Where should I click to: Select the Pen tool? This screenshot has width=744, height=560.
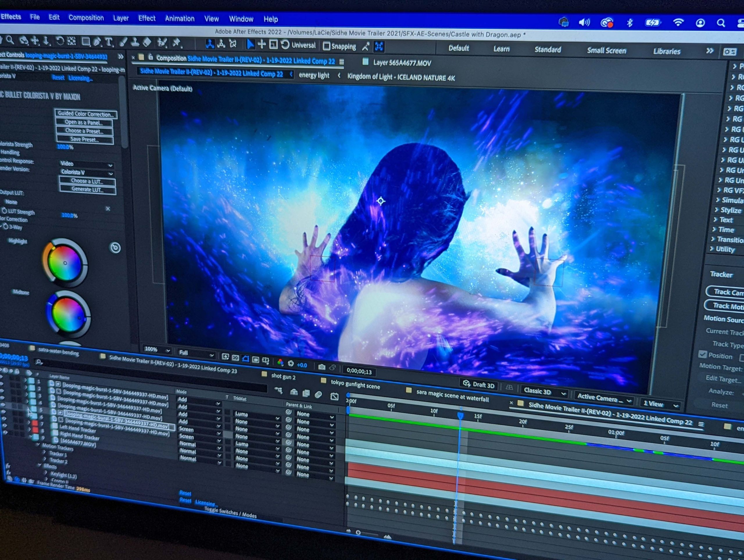point(97,42)
